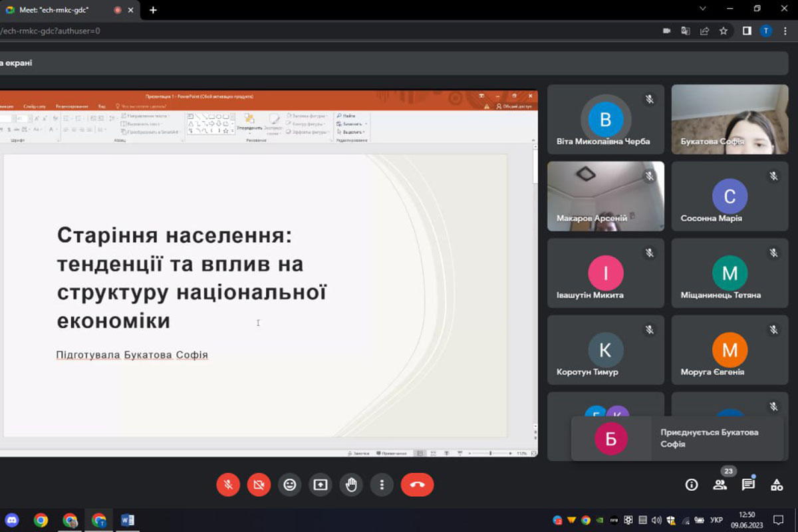
Task: Click the УКР language indicator
Action: pyautogui.click(x=717, y=520)
